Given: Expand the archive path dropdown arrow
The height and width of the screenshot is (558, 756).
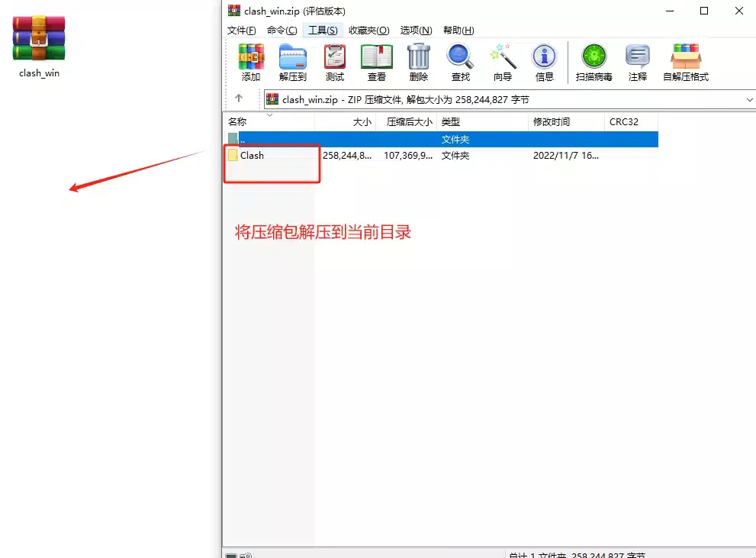Looking at the screenshot, I should (748, 99).
